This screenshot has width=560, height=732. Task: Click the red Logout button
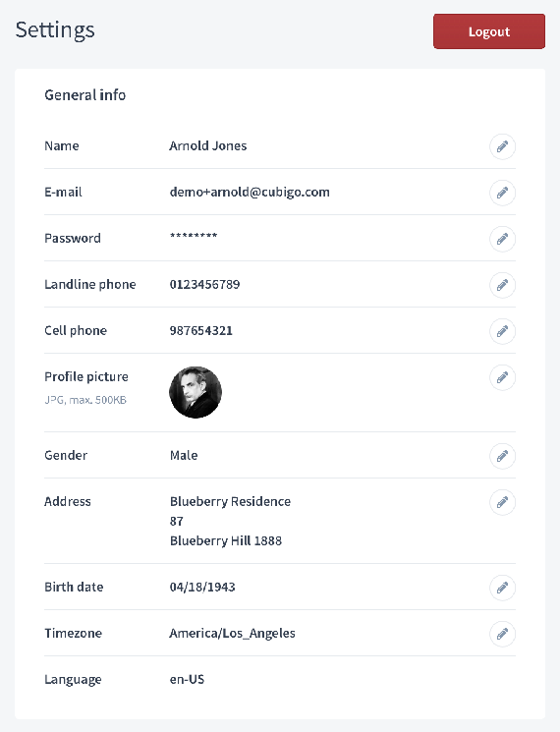(x=489, y=31)
